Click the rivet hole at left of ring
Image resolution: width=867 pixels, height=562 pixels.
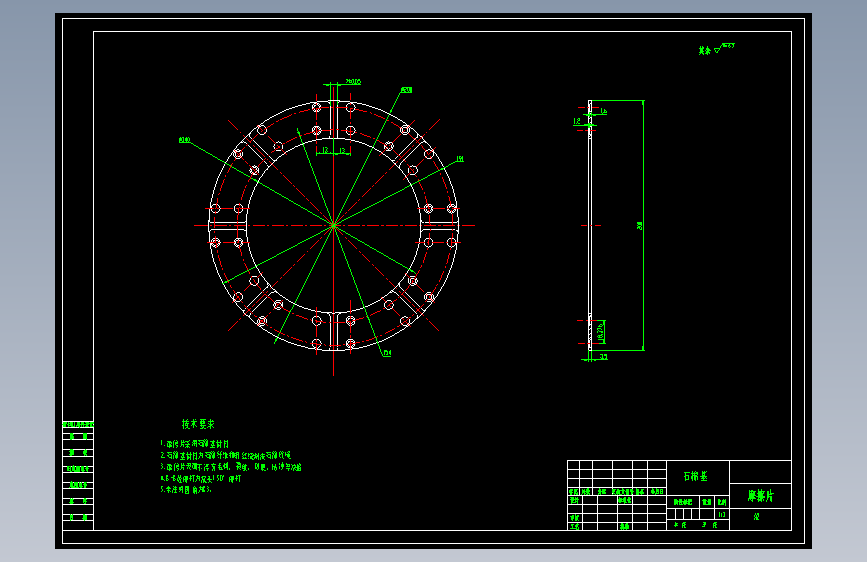pos(214,208)
